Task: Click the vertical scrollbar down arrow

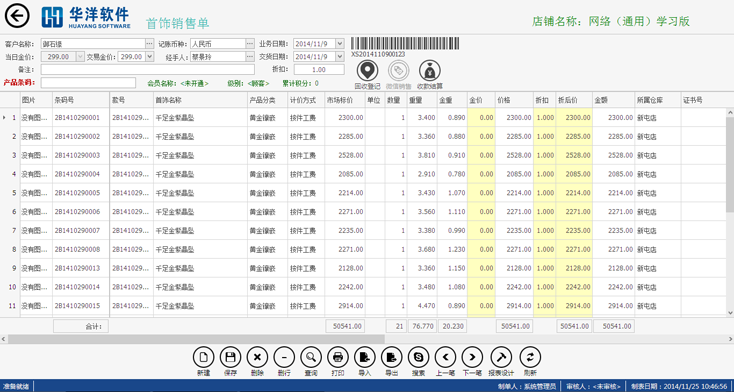Action: click(730, 313)
